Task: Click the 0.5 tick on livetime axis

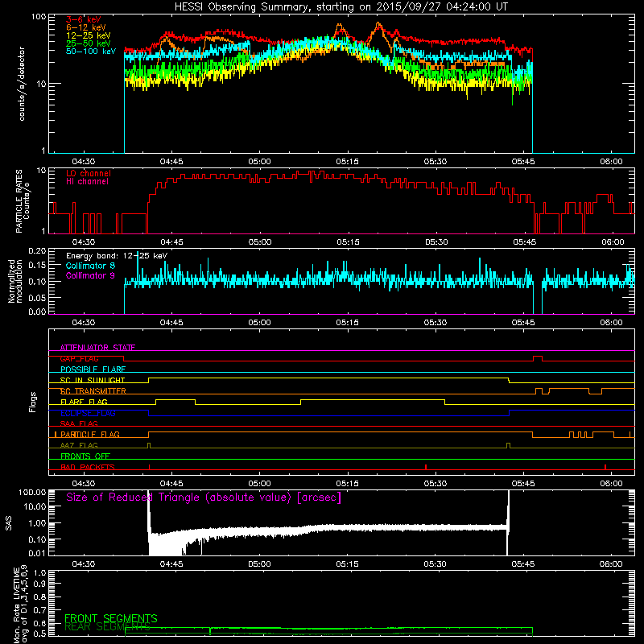Action: coord(39,634)
